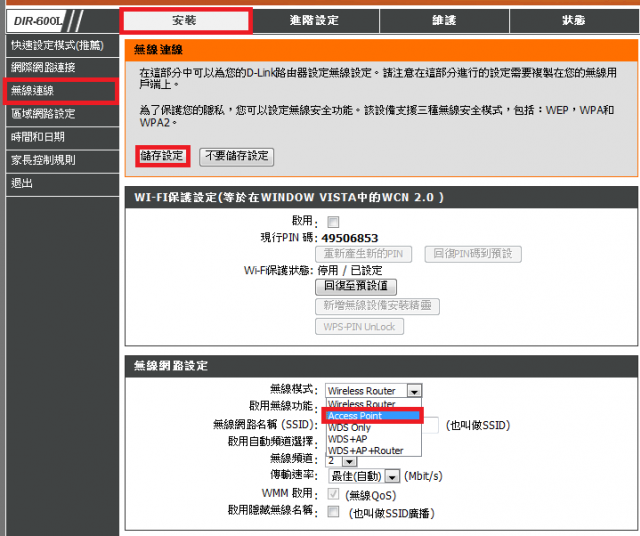
Task: Open the 維護 tab
Action: pos(444,20)
